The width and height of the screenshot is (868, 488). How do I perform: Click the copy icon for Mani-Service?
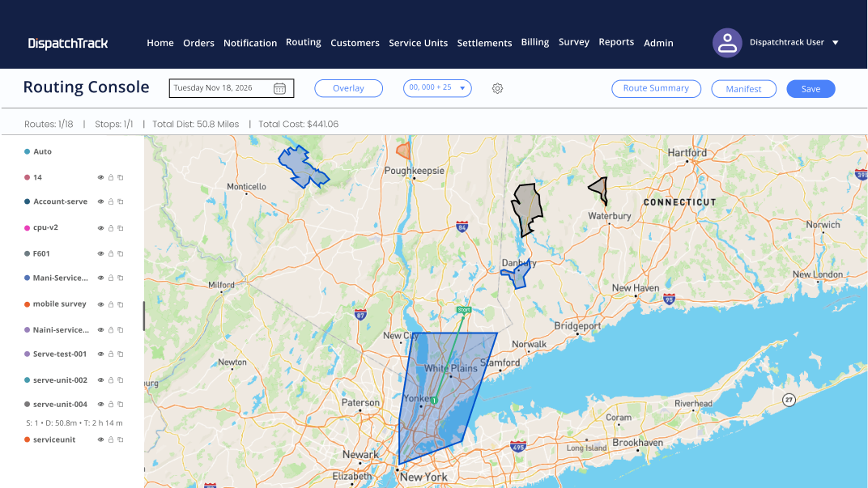click(120, 278)
